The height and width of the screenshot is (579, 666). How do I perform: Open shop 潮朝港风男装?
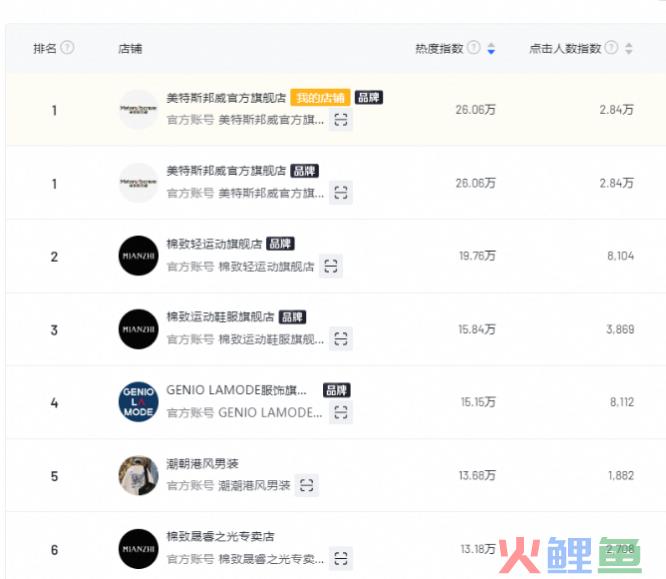pyautogui.click(x=202, y=463)
